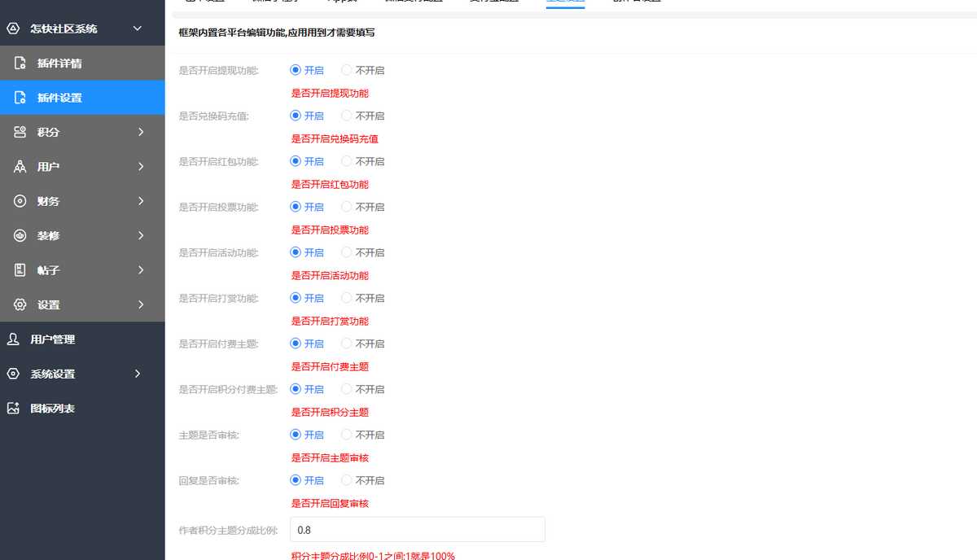Viewport: 977px width, 560px height.
Task: Click the red hint 是否开启付费主题
Action: click(x=330, y=366)
